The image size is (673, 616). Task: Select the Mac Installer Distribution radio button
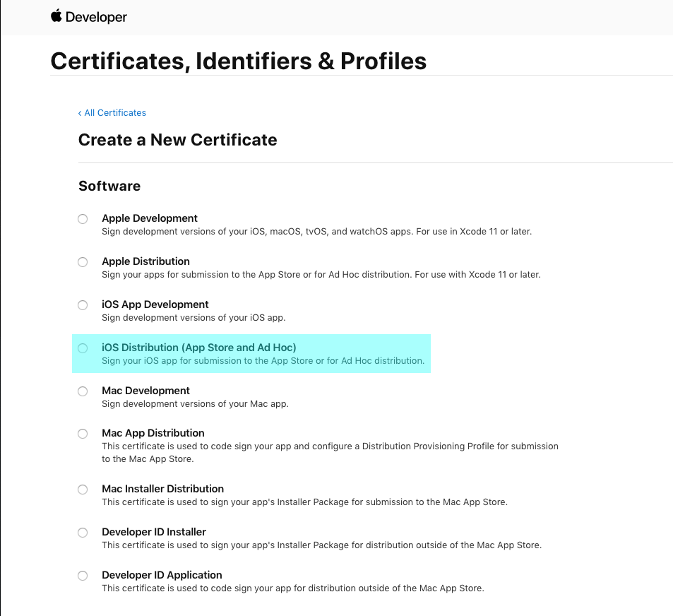[83, 490]
